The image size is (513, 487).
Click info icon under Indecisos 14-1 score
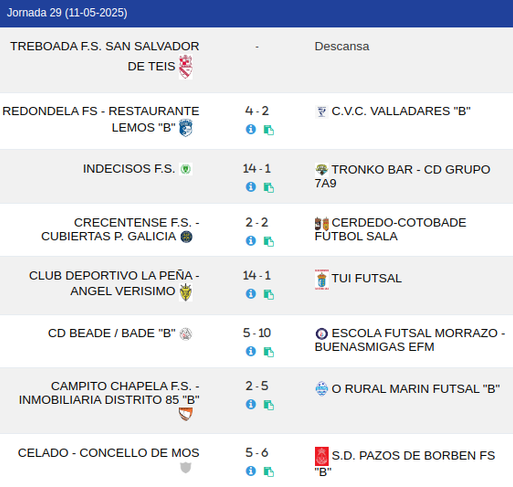251,187
